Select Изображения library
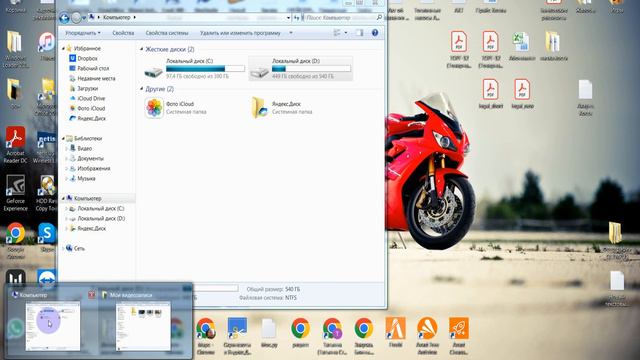Viewport: 640px width, 360px height. point(90,168)
